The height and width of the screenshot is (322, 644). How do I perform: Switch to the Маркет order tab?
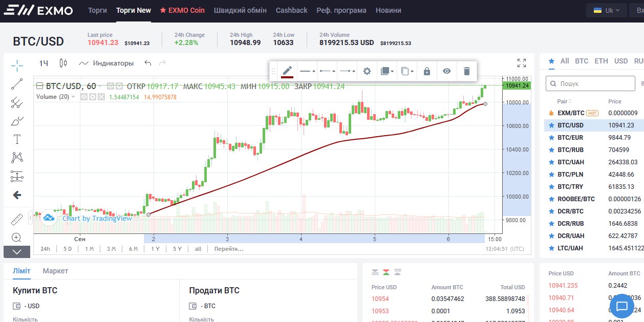coord(55,271)
